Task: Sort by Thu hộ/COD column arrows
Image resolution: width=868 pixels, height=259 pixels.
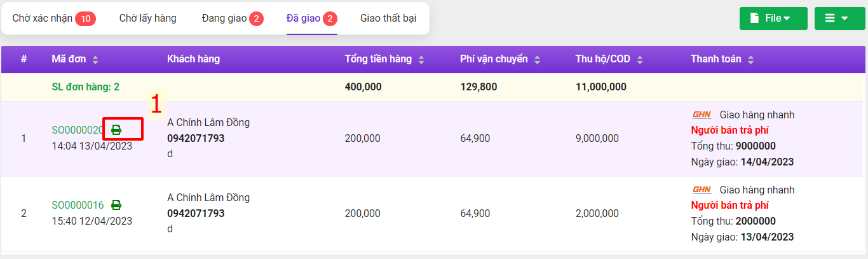Action: coord(640,60)
